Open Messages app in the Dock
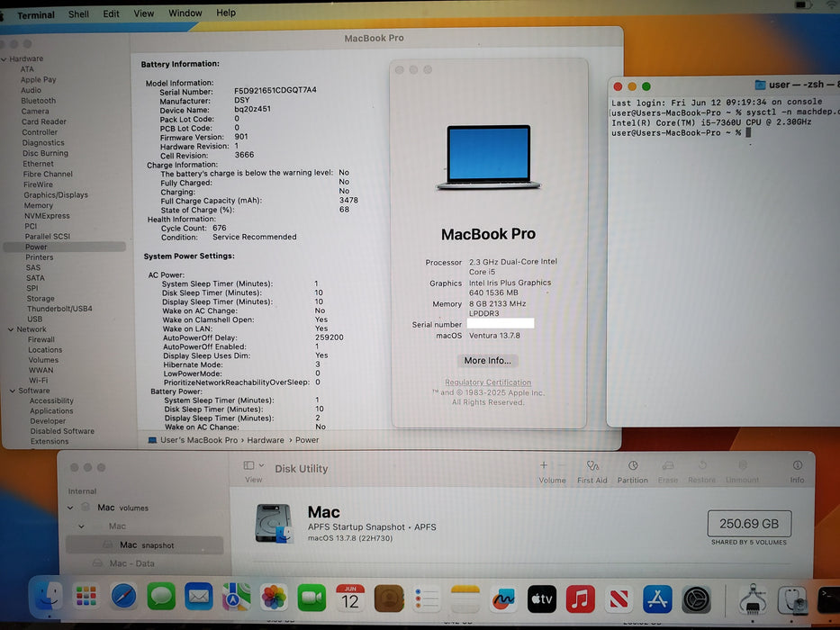 (161, 597)
